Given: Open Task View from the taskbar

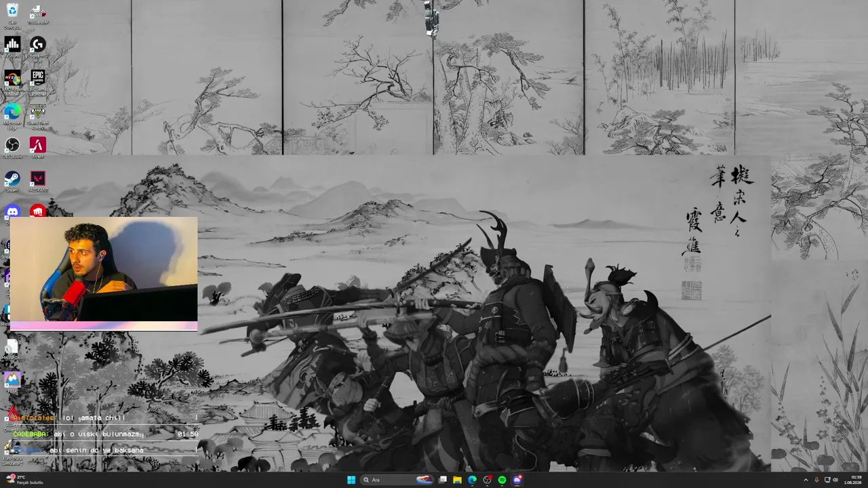Looking at the screenshot, I should [x=443, y=480].
